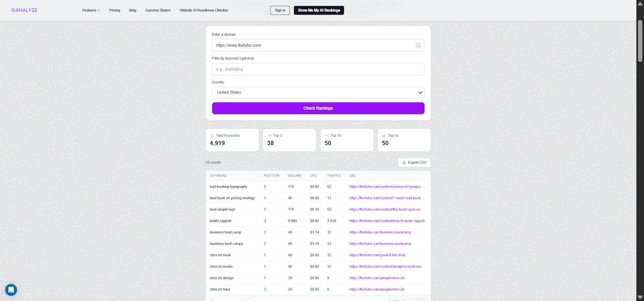Click the search magnifier icon in domain field
644x301 pixels.
click(418, 45)
